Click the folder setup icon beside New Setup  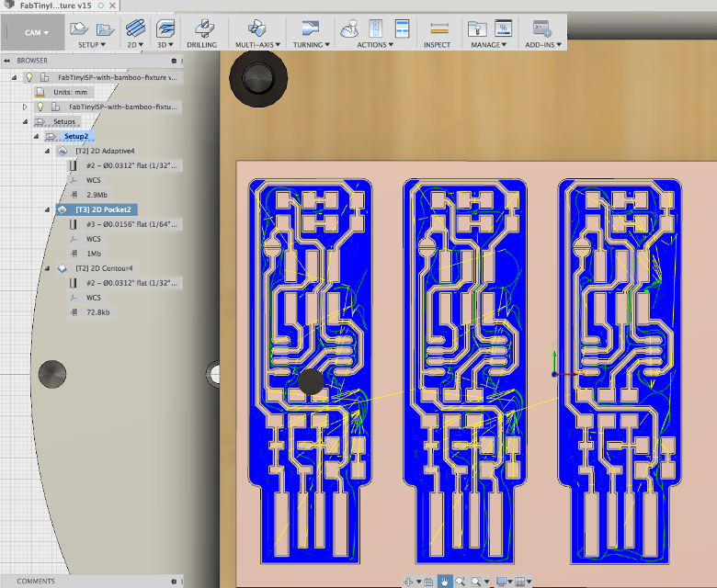(105, 29)
